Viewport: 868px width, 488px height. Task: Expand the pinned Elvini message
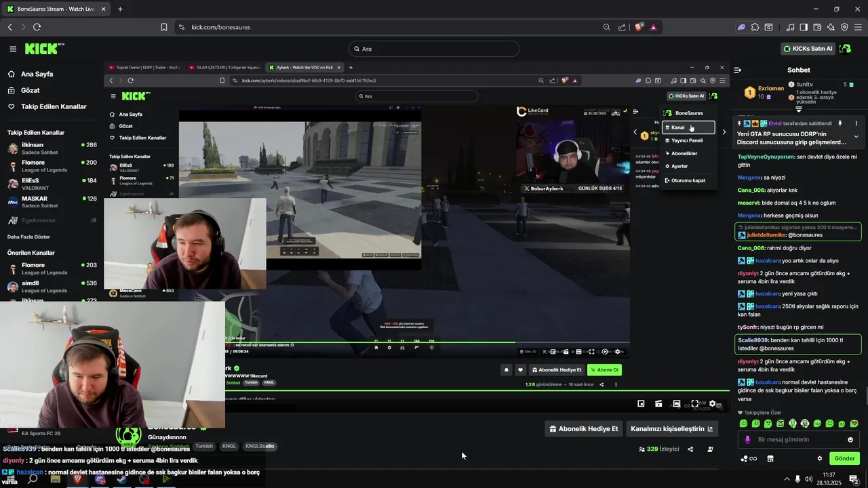pyautogui.click(x=856, y=137)
